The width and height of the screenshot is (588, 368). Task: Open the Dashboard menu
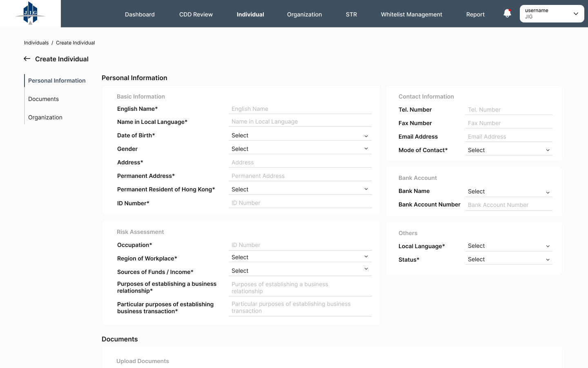click(x=140, y=14)
